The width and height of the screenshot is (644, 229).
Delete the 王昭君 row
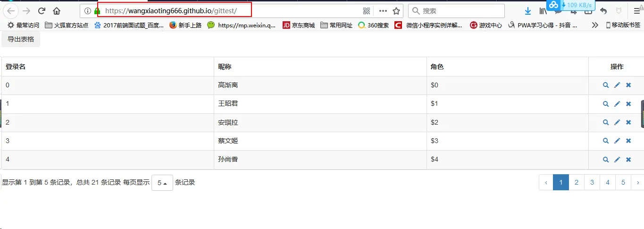[628, 104]
